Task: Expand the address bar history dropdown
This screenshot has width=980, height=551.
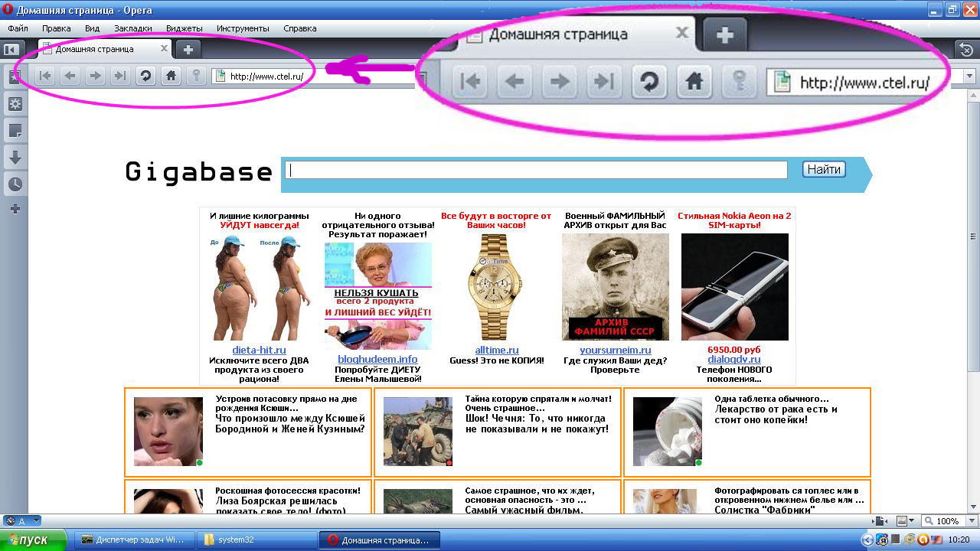Action: tap(971, 76)
